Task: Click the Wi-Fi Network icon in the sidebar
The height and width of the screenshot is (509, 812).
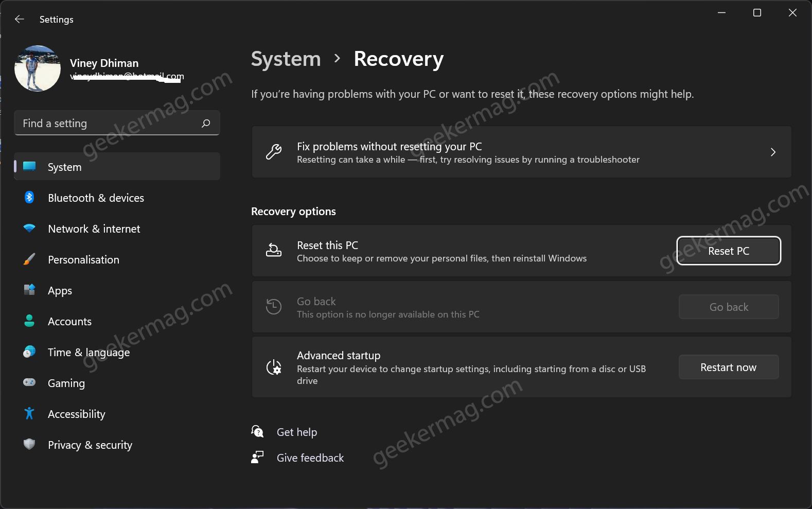Action: tap(29, 228)
